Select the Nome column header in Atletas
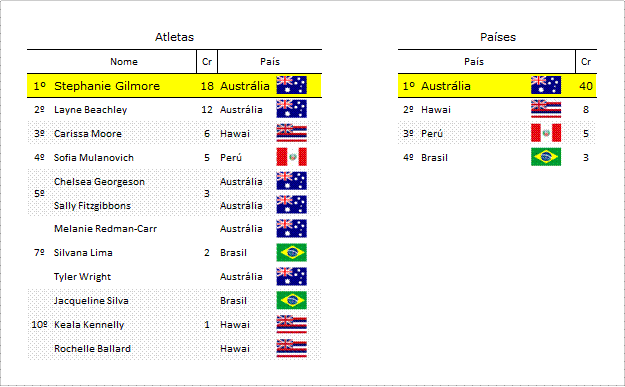This screenshot has height=387, width=625. click(x=124, y=61)
